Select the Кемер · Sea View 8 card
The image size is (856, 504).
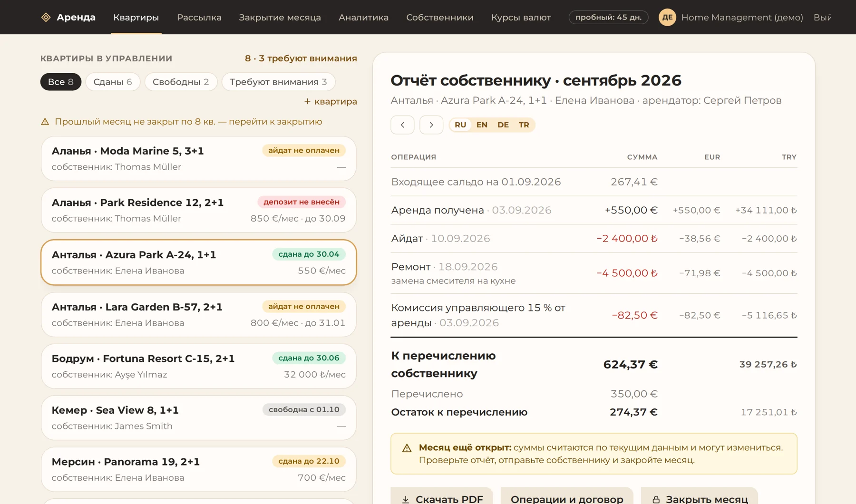click(199, 418)
